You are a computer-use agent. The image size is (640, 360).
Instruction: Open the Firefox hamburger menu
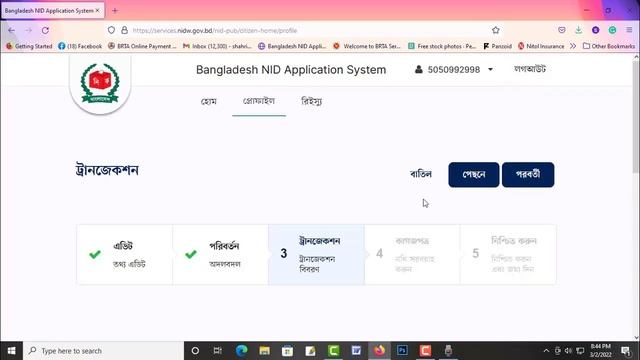click(629, 30)
